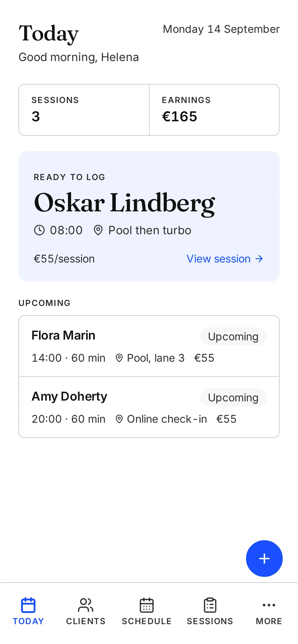This screenshot has height=644, width=298.
Task: Click the arrow next to View session
Action: pos(259,259)
